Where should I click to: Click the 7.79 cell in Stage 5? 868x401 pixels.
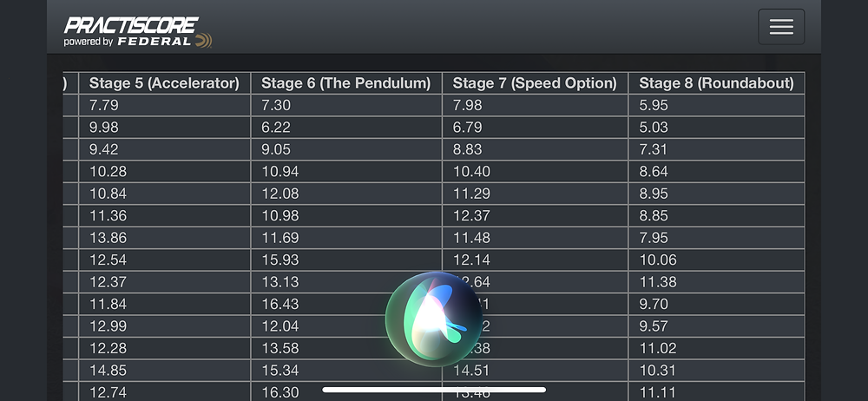tap(105, 105)
